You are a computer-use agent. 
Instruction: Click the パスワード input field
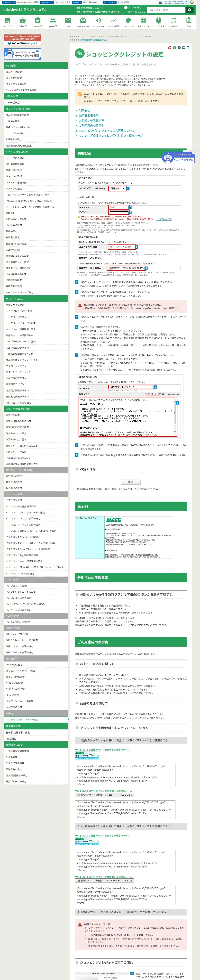118,212
